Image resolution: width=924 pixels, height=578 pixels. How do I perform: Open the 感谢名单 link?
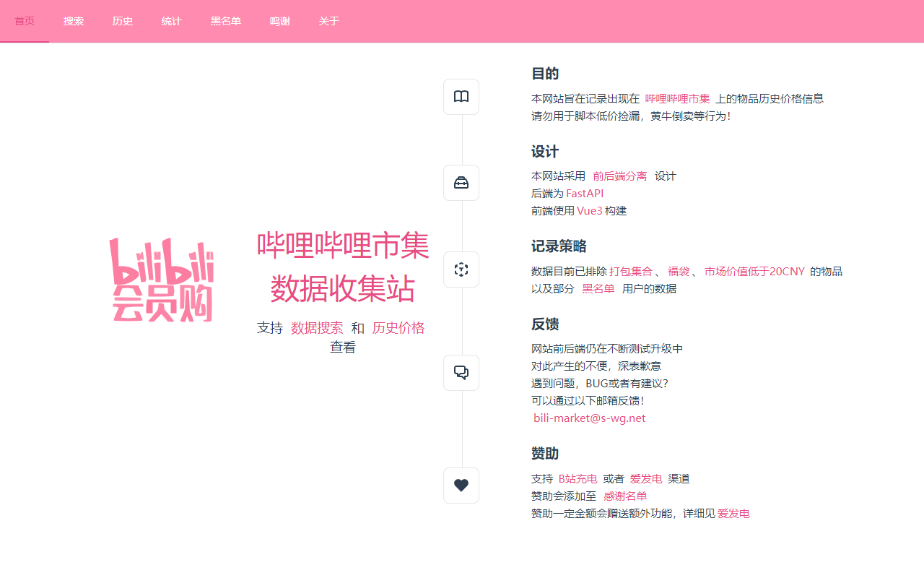click(x=625, y=496)
